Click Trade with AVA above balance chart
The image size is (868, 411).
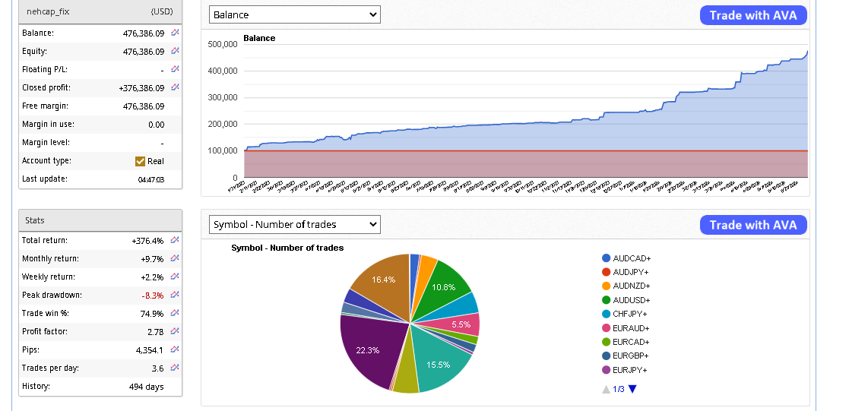click(x=752, y=15)
